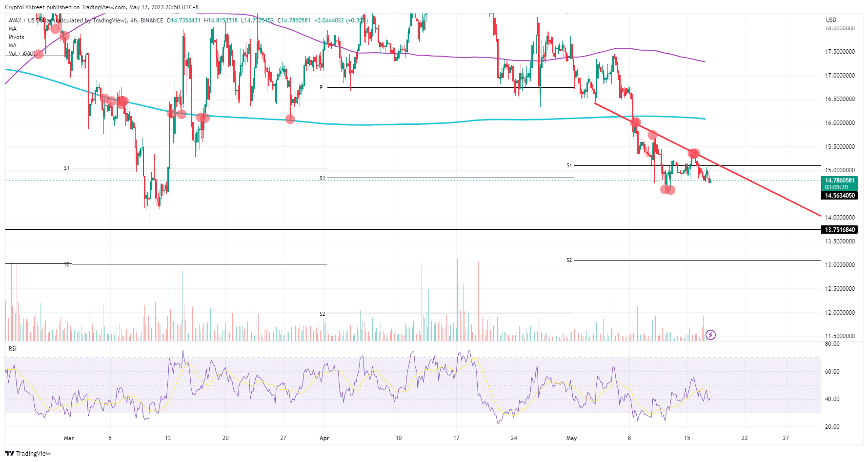Click the 15 date on the time axis
The width and height of the screenshot is (868, 462).
(x=687, y=438)
